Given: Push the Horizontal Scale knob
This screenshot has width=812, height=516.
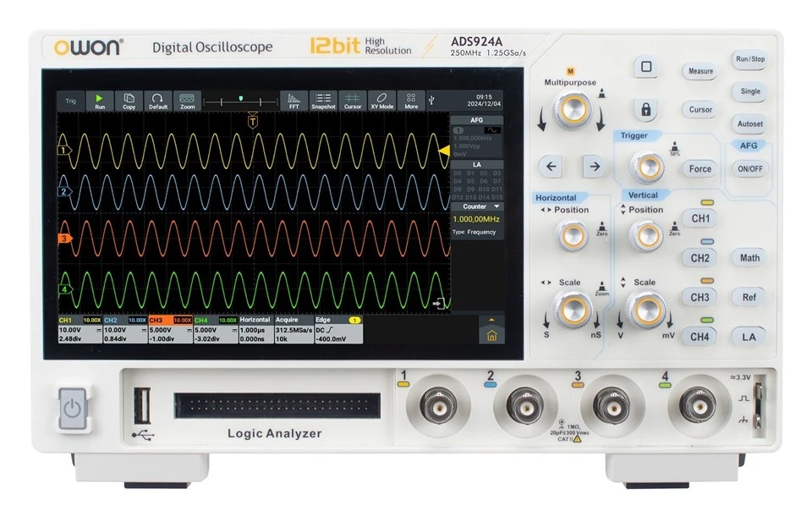Looking at the screenshot, I should pyautogui.click(x=573, y=310).
